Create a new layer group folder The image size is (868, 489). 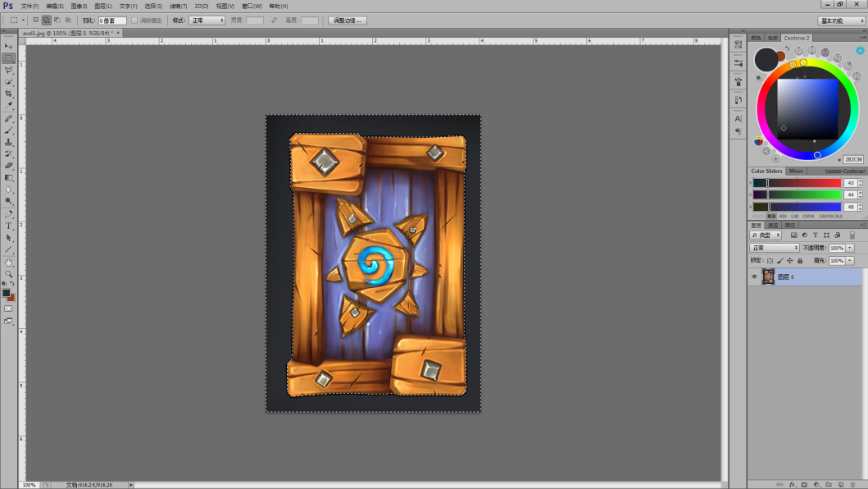[x=828, y=485]
